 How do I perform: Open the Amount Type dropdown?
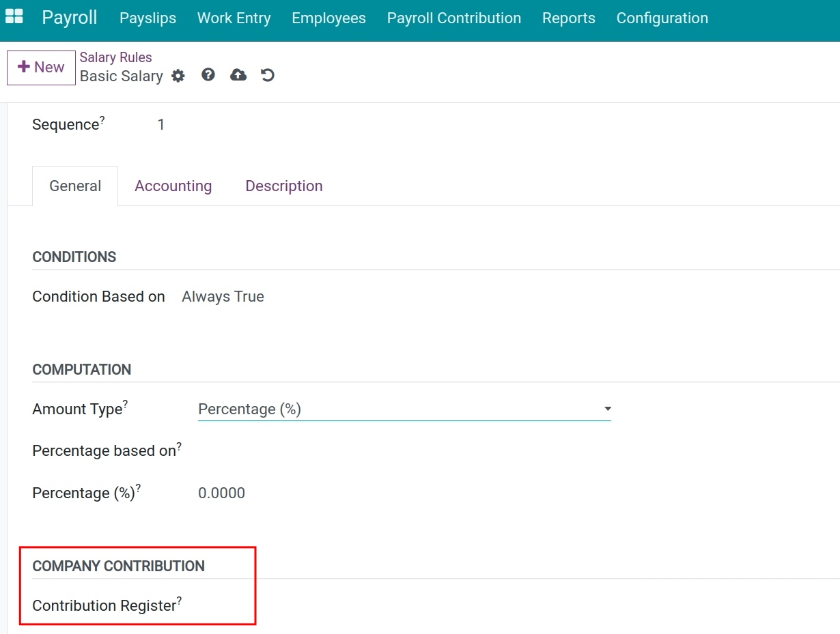[x=606, y=409]
